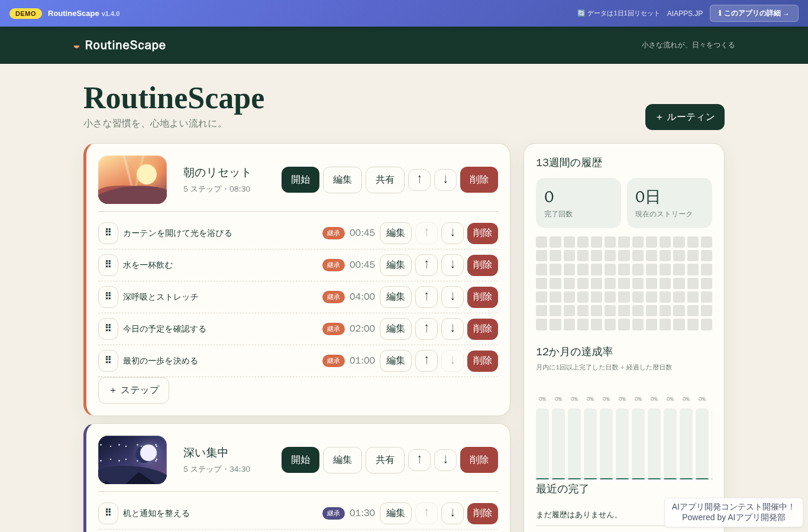Move 最初の一歩を決める step up

point(426,361)
